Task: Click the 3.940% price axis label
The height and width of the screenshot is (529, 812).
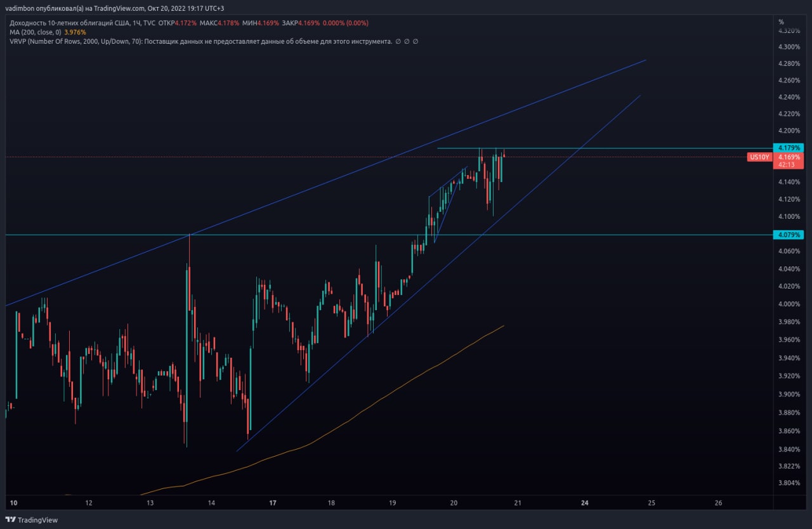Action: tap(789, 358)
